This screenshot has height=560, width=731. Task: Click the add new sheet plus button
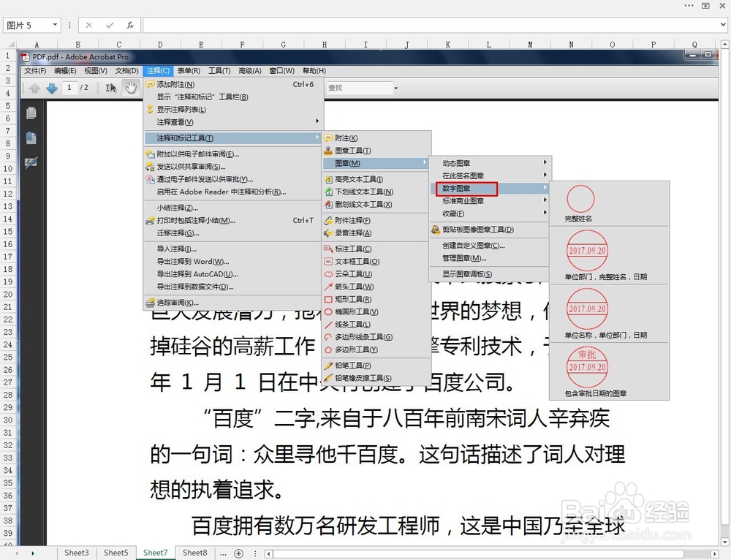[239, 553]
